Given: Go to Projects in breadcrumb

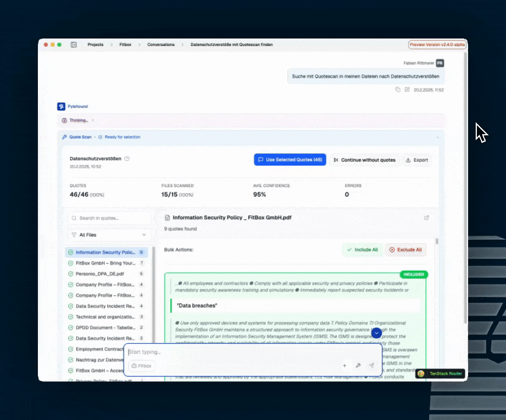Looking at the screenshot, I should 96,44.
